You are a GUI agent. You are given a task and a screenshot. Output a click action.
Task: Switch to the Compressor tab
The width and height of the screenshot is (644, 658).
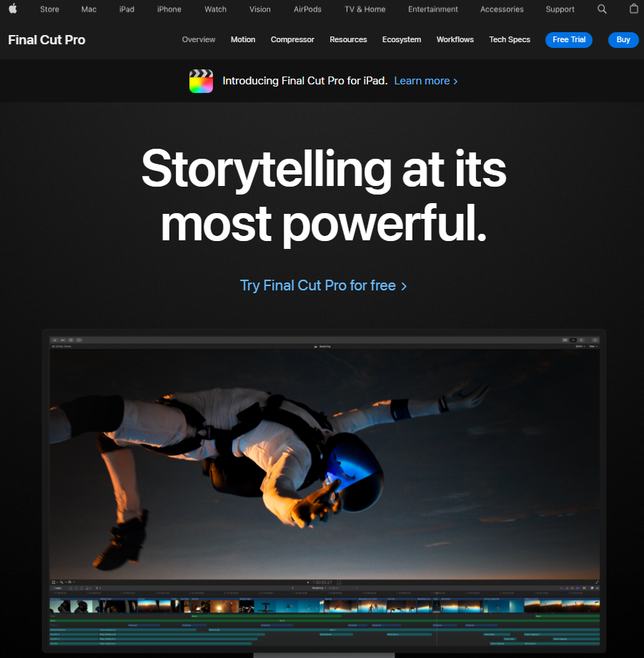(292, 39)
